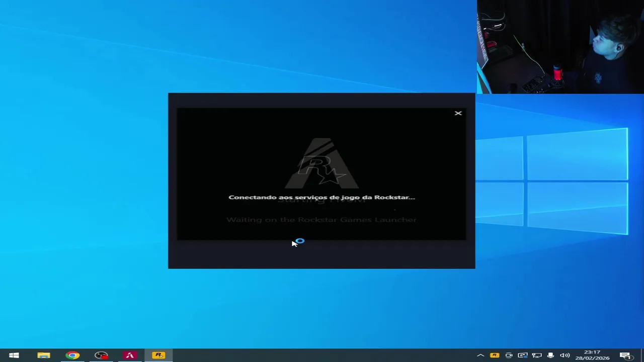Open the speaker volume tray icon
Image resolution: width=644 pixels, height=362 pixels.
coord(565,355)
